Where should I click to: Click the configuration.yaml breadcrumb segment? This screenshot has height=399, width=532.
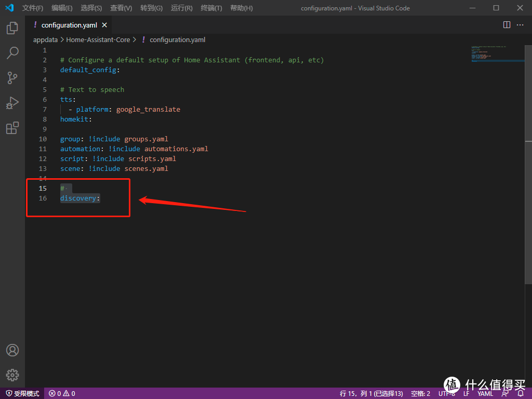click(x=177, y=39)
